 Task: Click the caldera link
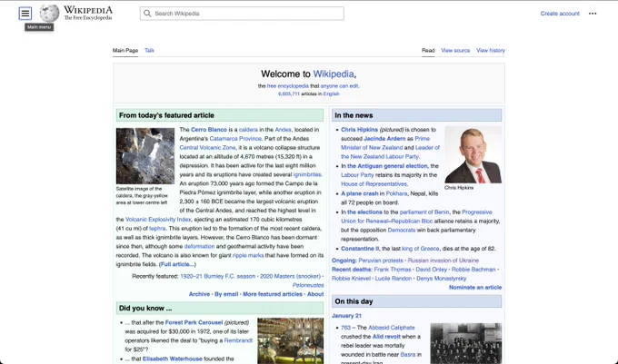click(x=248, y=130)
